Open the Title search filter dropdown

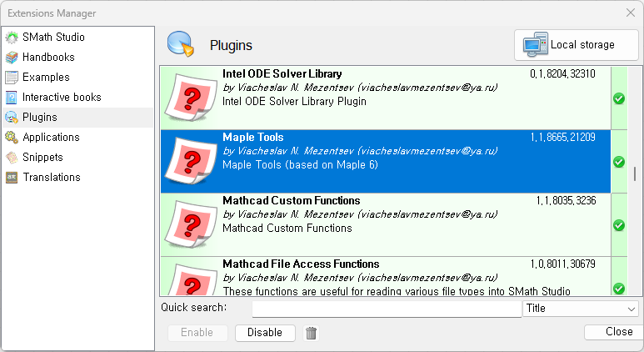click(x=581, y=309)
